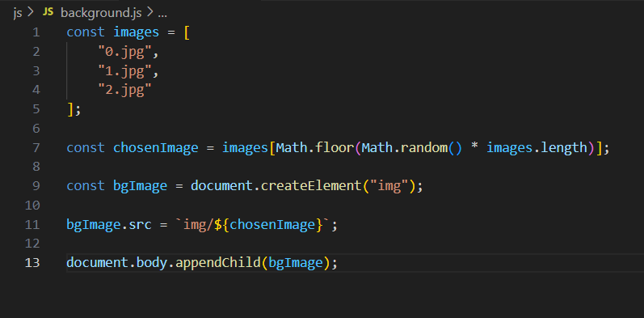Click the JS file icon in breadcrumb
The width and height of the screenshot is (644, 318).
(48, 12)
